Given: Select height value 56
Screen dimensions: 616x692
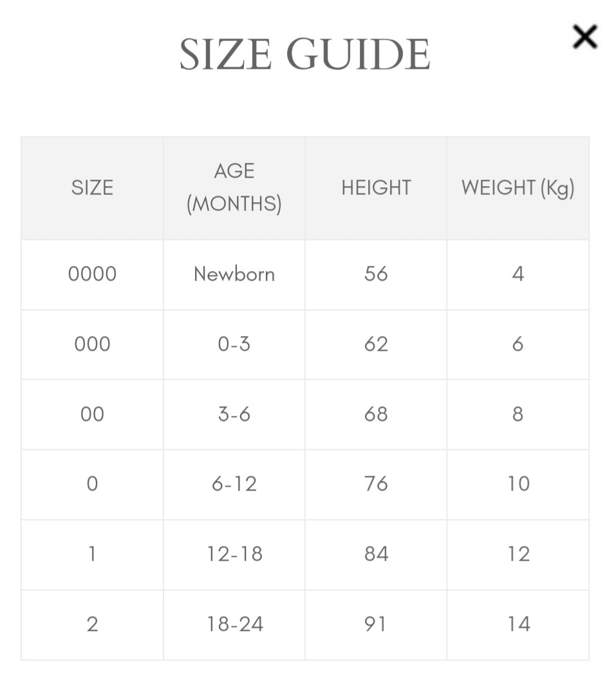Looking at the screenshot, I should 376,274.
